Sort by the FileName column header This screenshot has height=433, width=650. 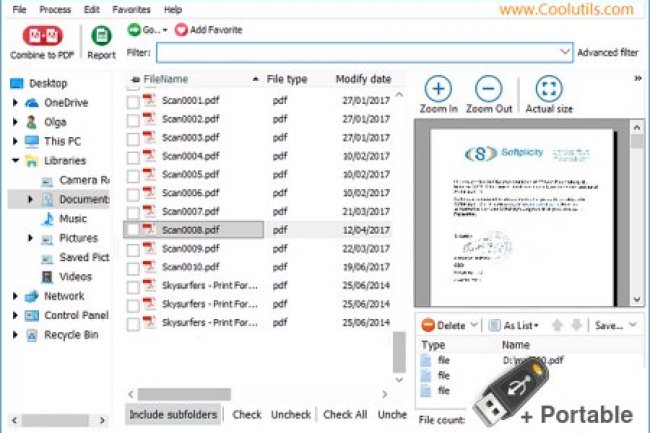click(165, 79)
